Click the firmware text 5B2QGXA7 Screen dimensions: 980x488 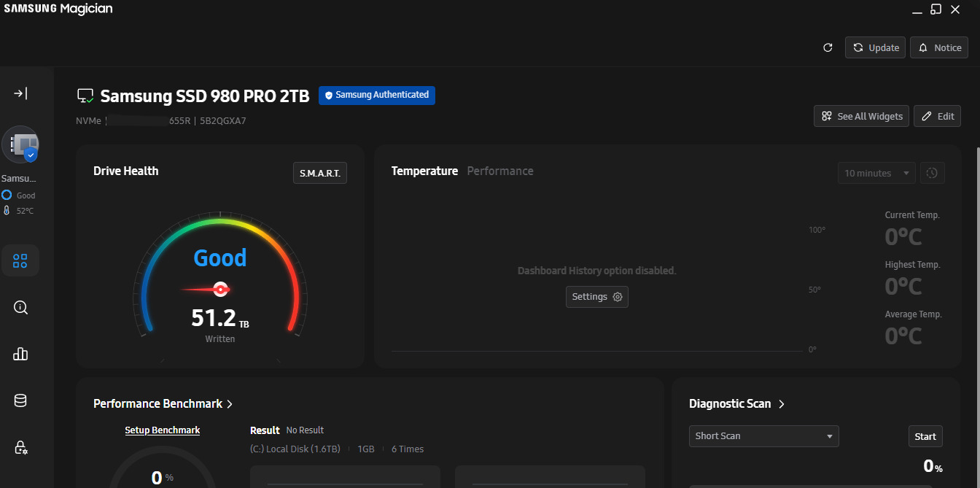223,121
